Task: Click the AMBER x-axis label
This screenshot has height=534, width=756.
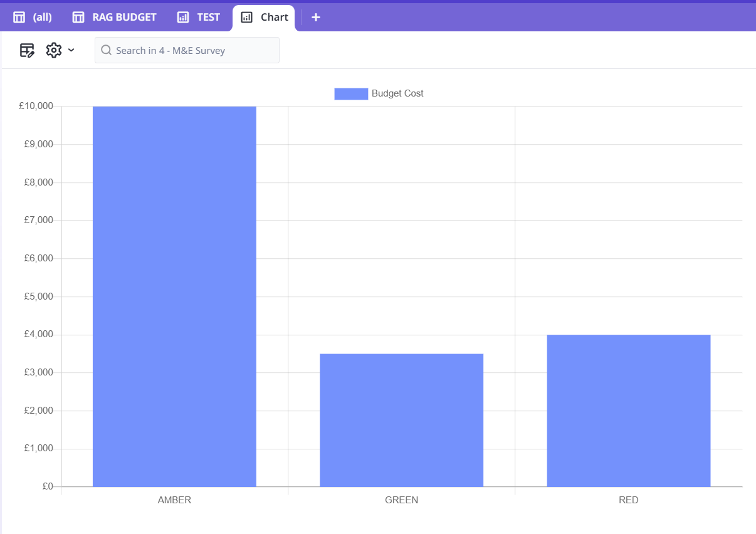Action: tap(174, 500)
